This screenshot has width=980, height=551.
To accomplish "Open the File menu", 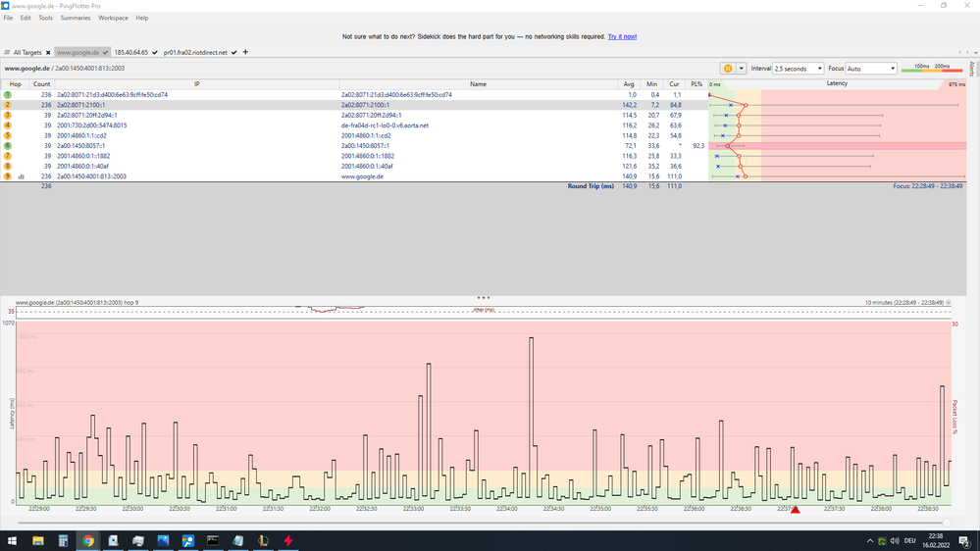I will click(x=8, y=18).
